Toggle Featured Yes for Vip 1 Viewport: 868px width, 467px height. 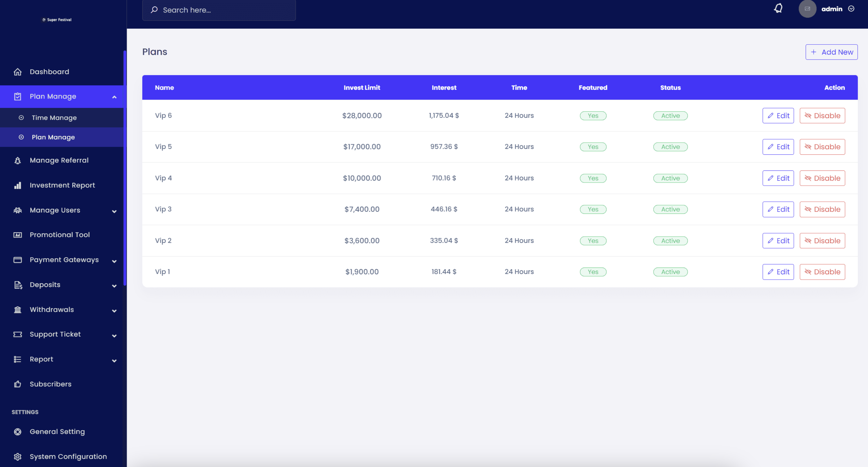tap(593, 271)
